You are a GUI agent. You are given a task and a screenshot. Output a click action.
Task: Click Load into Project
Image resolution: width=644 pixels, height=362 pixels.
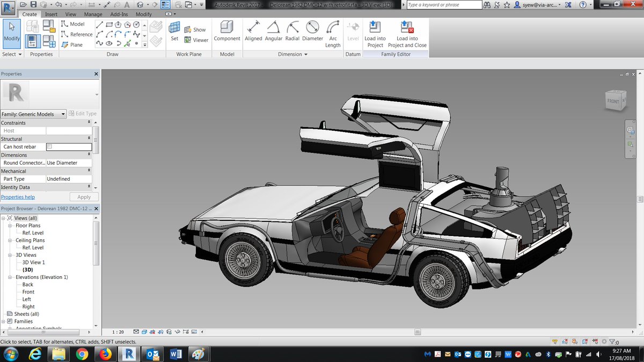[x=375, y=34]
